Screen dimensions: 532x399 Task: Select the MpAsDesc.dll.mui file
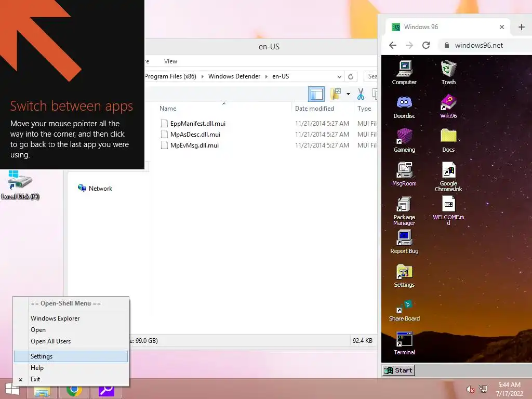(191, 135)
